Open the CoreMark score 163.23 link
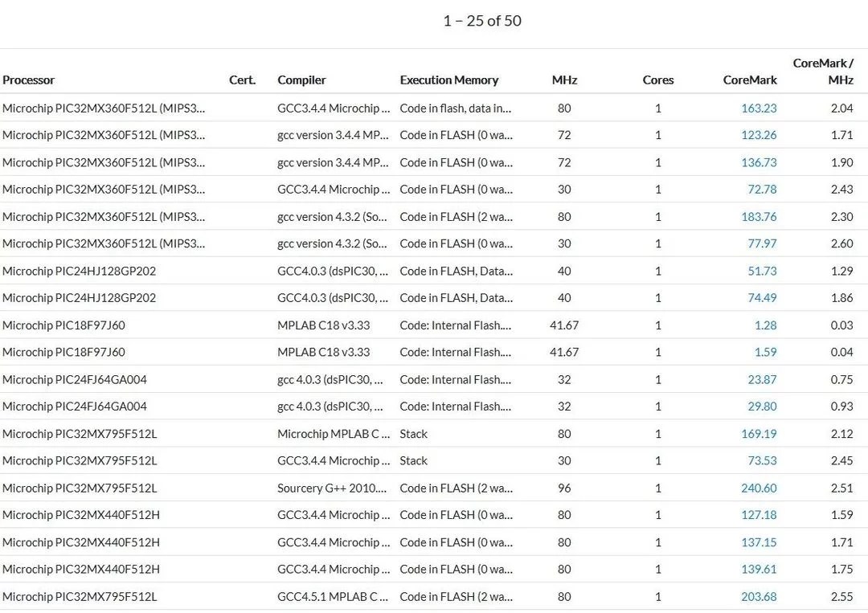868x613 pixels. pos(759,108)
